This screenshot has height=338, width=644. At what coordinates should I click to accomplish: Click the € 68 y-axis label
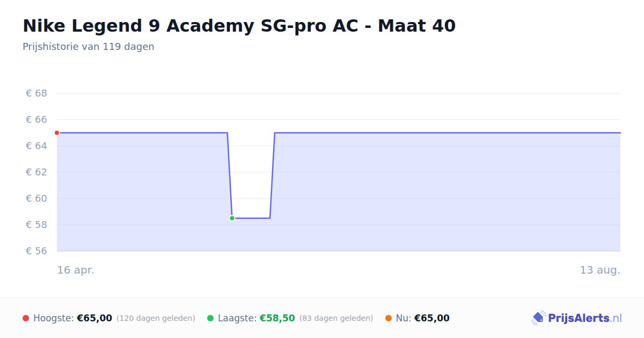(x=36, y=93)
